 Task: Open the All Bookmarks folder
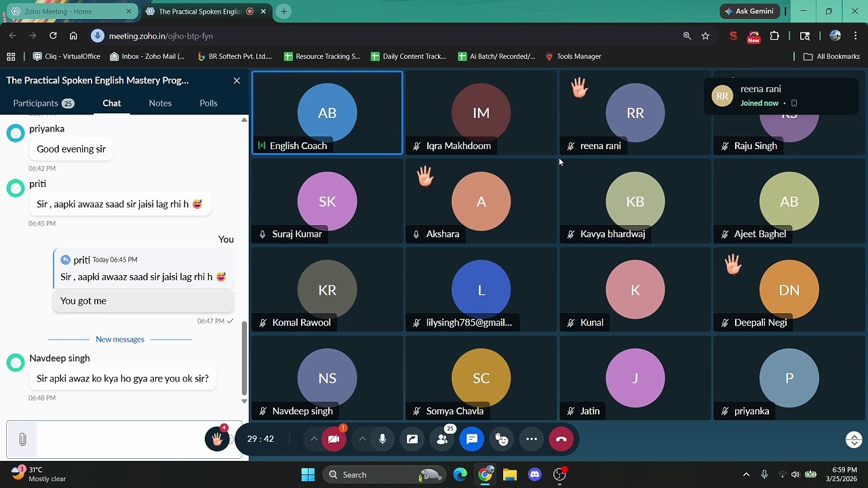click(x=831, y=56)
